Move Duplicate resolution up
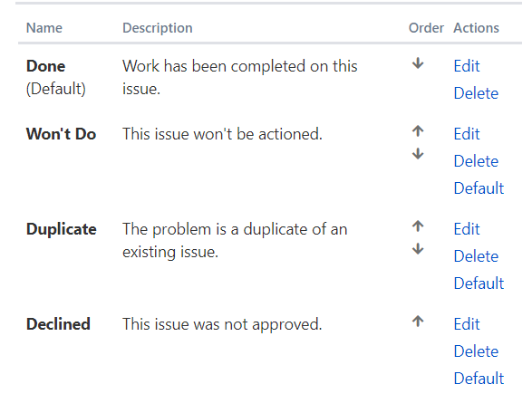Viewport: 532px width, 413px height. coord(418,226)
